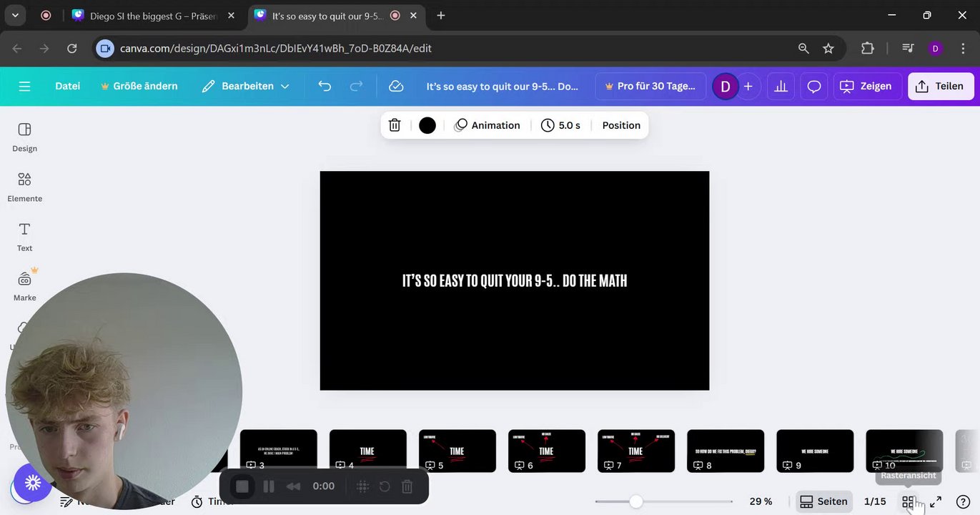This screenshot has width=980, height=515.
Task: Check the cloud save status icon
Action: click(x=396, y=86)
